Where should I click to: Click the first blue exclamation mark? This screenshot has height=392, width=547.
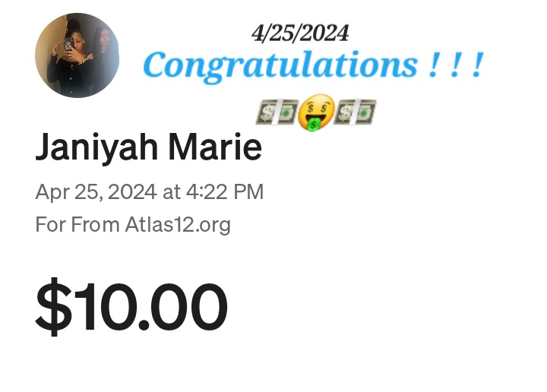[x=433, y=65]
